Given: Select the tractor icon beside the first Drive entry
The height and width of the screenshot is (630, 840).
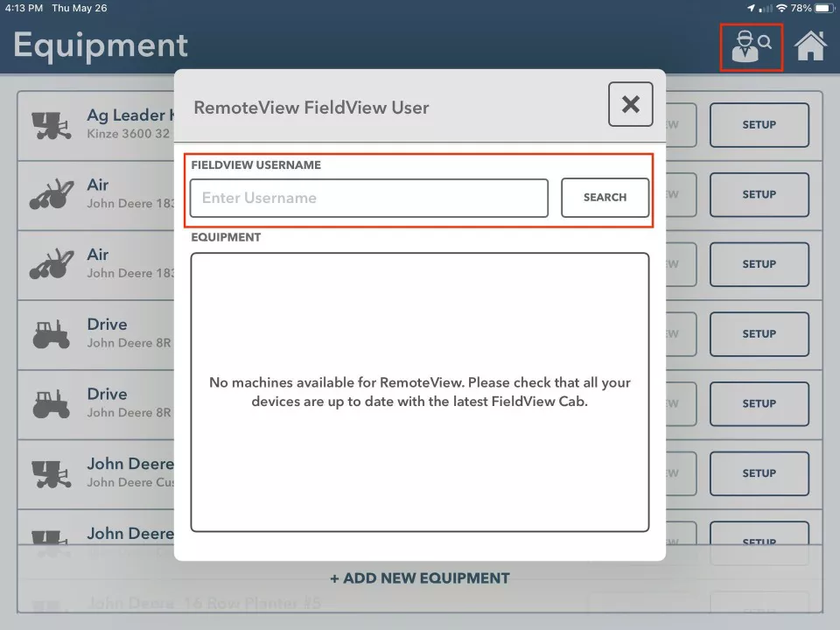Looking at the screenshot, I should 50,333.
